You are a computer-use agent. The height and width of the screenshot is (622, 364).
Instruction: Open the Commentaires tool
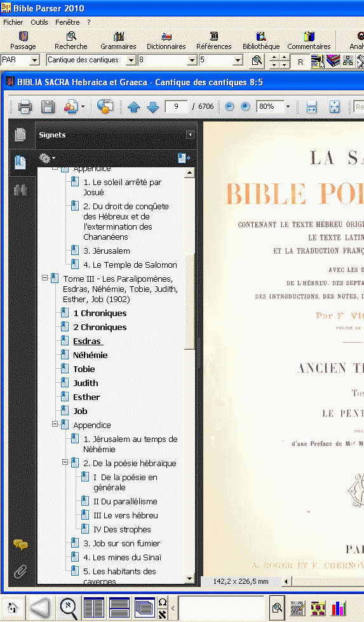(x=309, y=41)
